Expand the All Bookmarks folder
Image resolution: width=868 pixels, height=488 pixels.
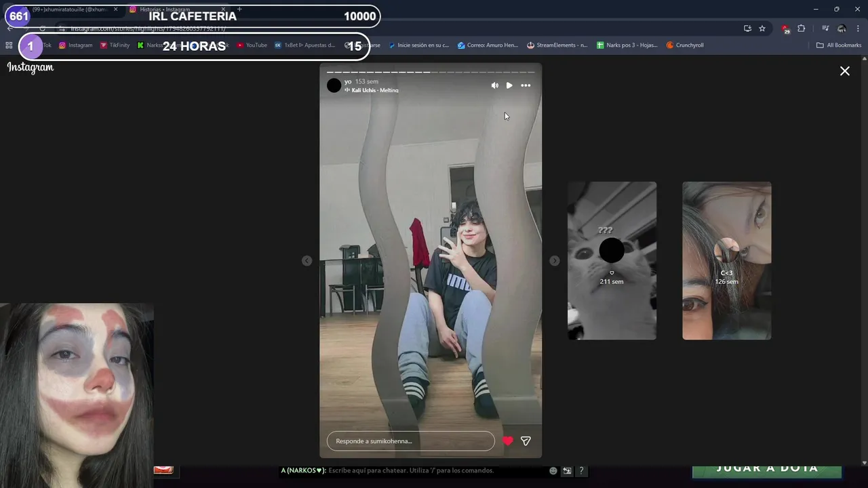[x=839, y=45]
